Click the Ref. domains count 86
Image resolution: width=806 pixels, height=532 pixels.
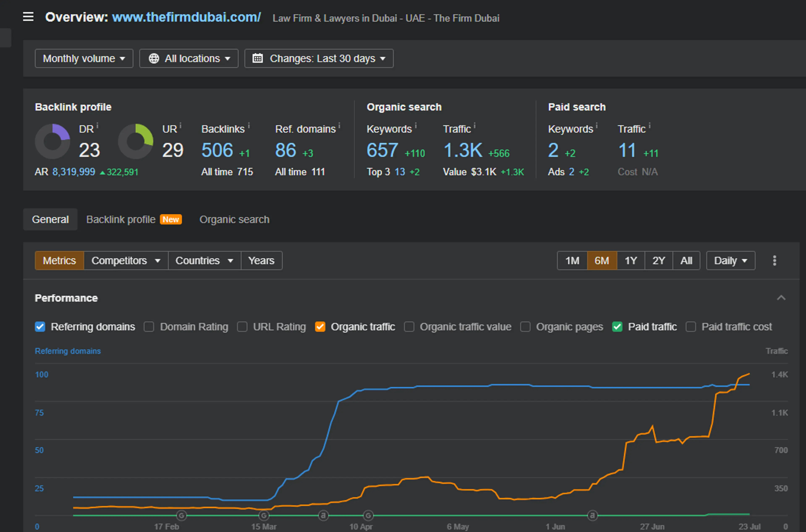pos(285,150)
